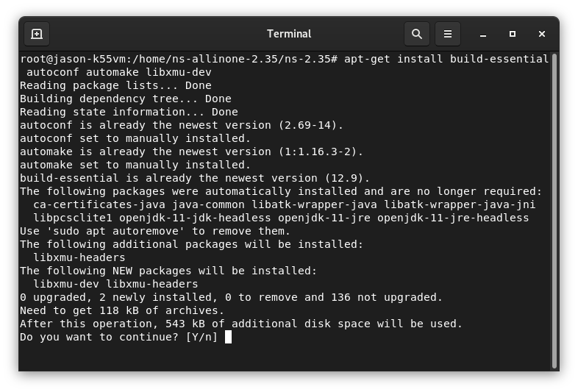Image resolution: width=578 pixels, height=392 pixels.
Task: Open the terminal search tool
Action: (416, 34)
